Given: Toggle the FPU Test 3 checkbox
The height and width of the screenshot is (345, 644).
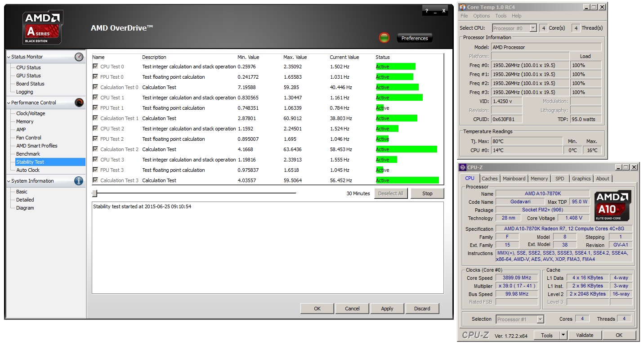Looking at the screenshot, I should (95, 170).
